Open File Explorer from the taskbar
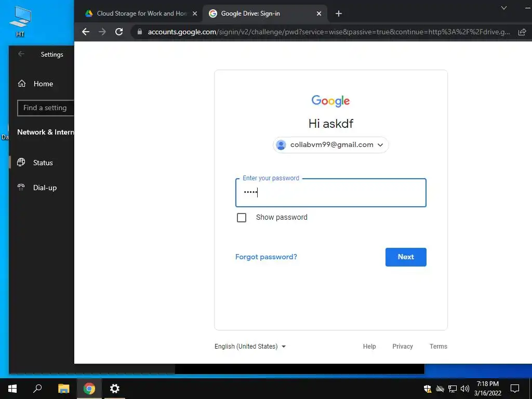 click(x=63, y=389)
